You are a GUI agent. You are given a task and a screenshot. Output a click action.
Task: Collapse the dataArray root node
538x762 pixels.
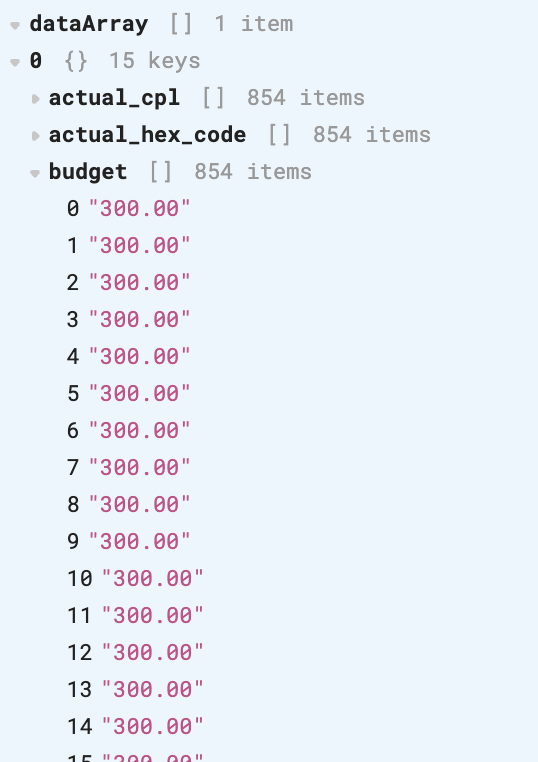click(x=15, y=25)
